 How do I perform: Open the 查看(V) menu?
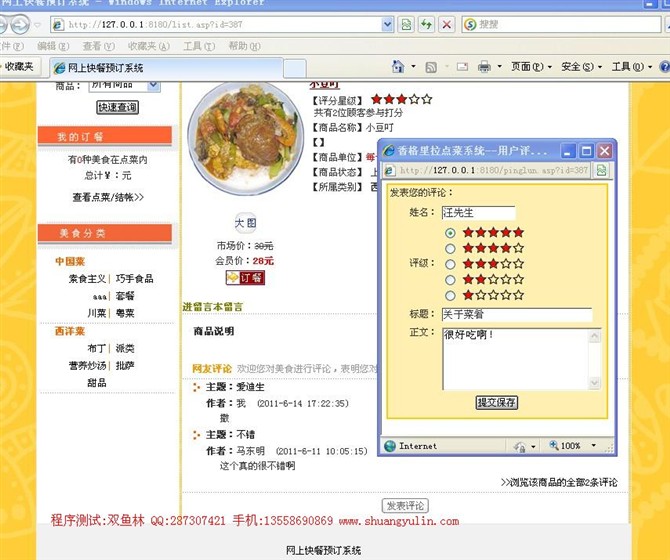pyautogui.click(x=98, y=46)
